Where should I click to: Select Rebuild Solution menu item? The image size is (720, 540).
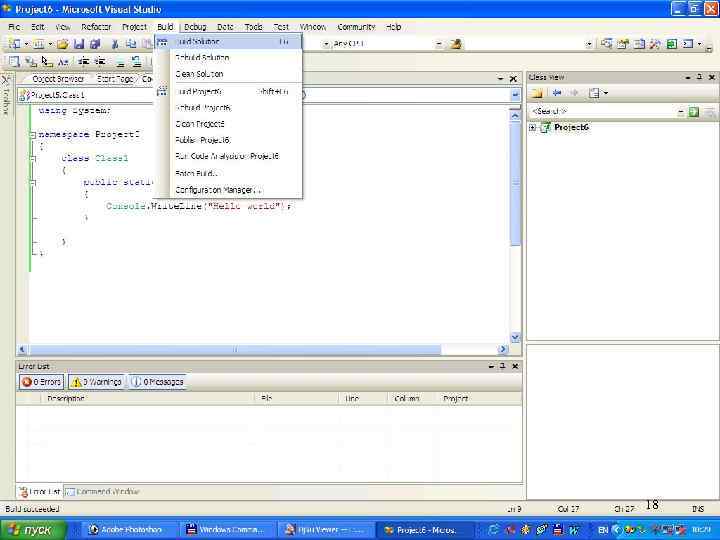pos(228,58)
